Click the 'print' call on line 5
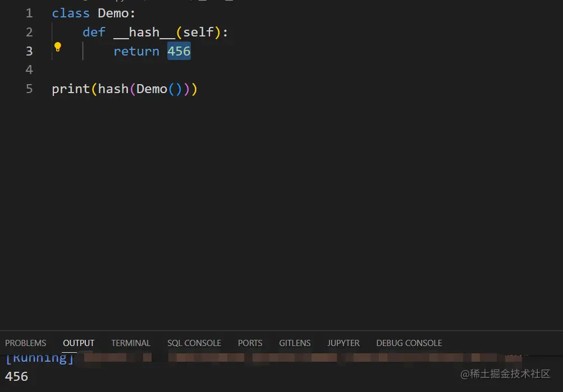563x392 pixels. click(x=71, y=89)
